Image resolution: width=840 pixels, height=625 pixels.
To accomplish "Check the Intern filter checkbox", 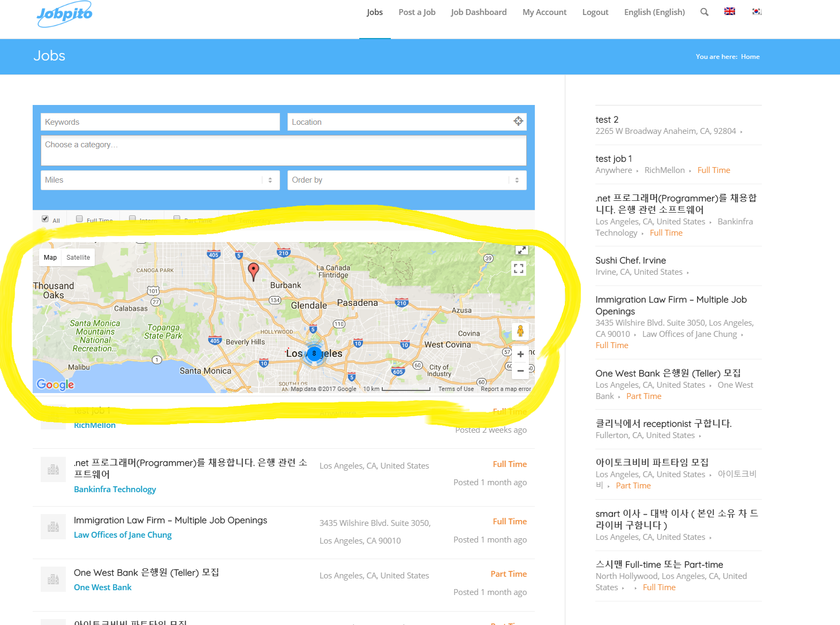I will point(132,219).
